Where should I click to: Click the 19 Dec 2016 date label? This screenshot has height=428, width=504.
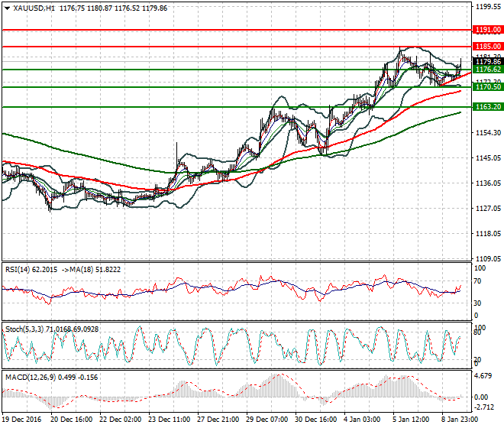click(22, 420)
